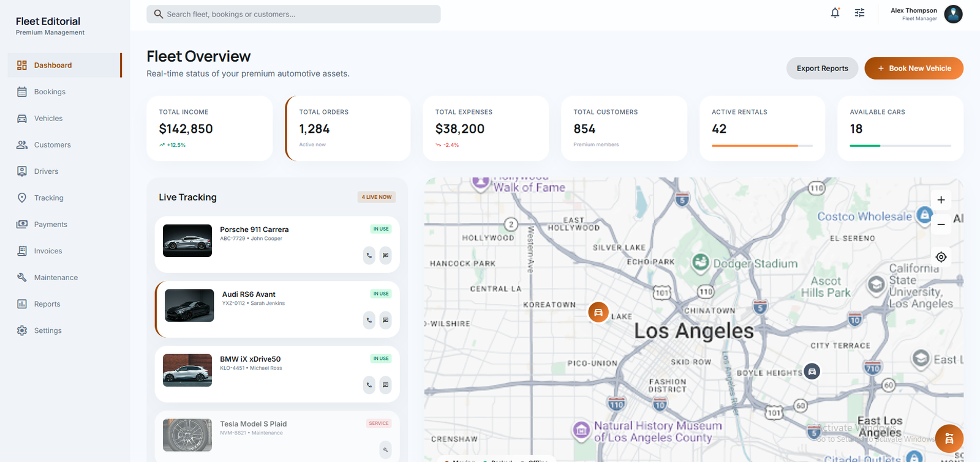Select the Total Orders card
The height and width of the screenshot is (462, 980).
pos(348,129)
